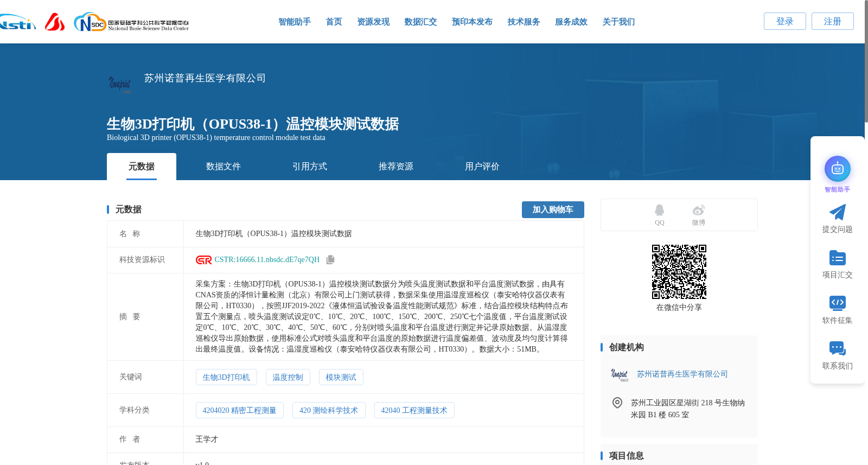This screenshot has width=868, height=465.
Task: Select subject tag 42040 工程测量技术
Action: 414,410
